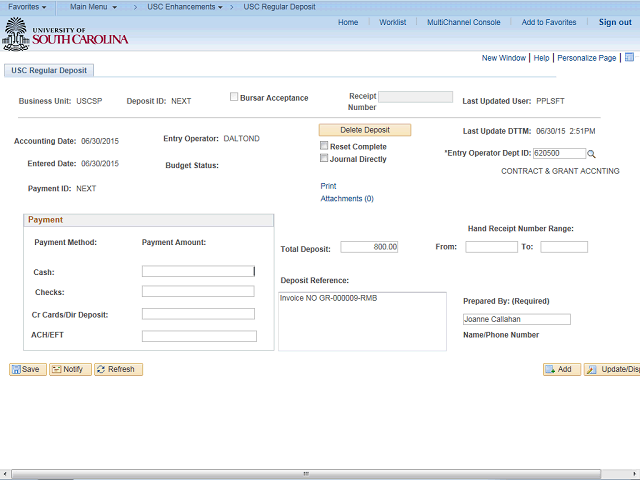Image resolution: width=640 pixels, height=480 pixels.
Task: Click the Entry Operator Dept ID lookup magnifier
Action: coord(591,154)
